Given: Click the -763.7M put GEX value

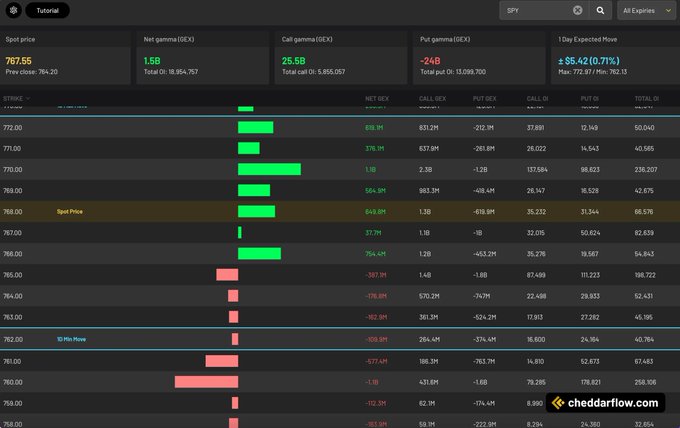Looking at the screenshot, I should coord(484,361).
